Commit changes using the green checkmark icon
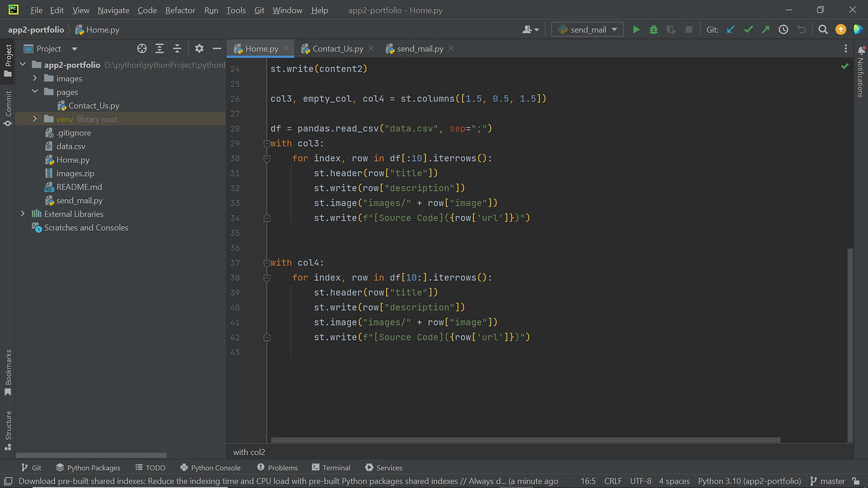 click(x=748, y=29)
